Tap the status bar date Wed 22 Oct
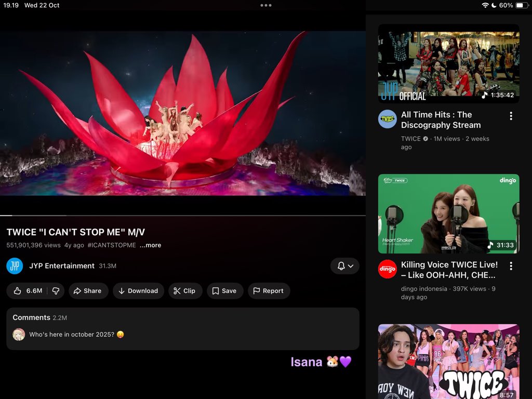 42,5
